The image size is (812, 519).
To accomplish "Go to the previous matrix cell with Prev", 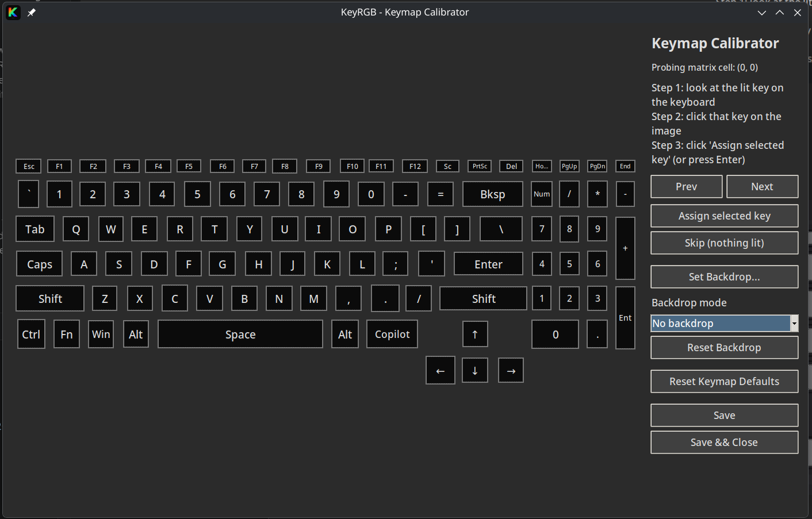I will point(687,187).
